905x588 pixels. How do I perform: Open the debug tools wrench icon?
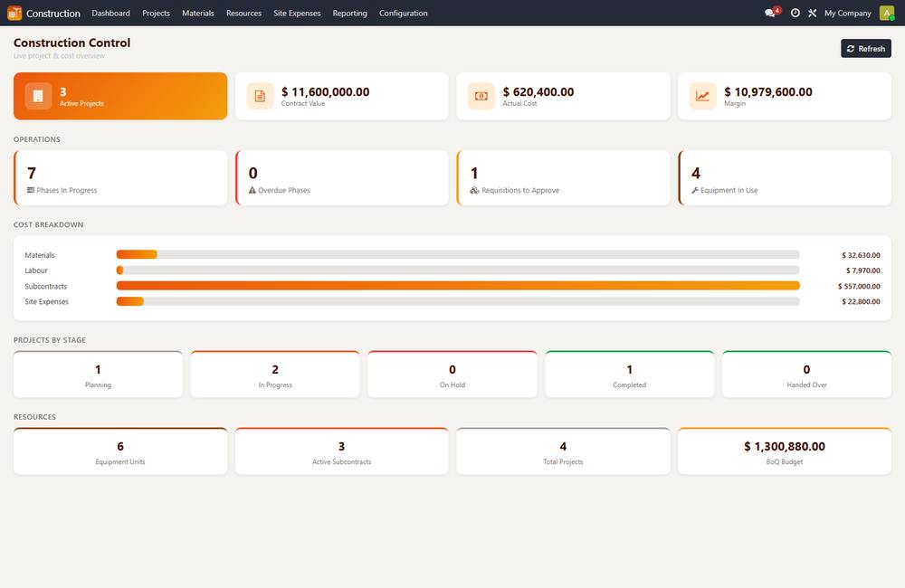point(812,13)
